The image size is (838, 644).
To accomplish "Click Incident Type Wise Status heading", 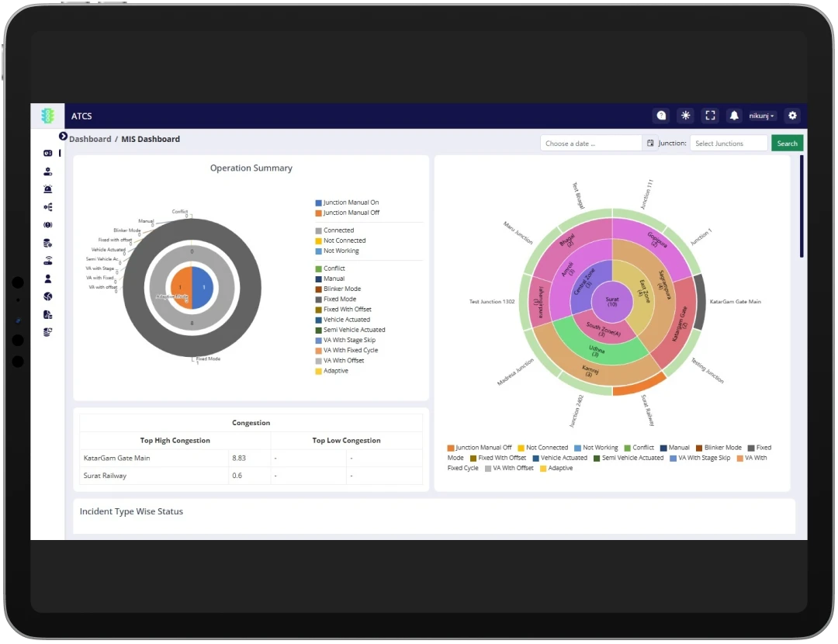I will pyautogui.click(x=131, y=511).
